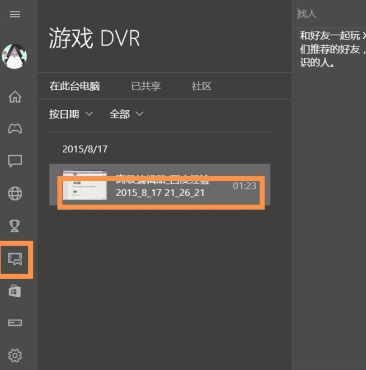Open the Messages chat icon

pos(15,161)
